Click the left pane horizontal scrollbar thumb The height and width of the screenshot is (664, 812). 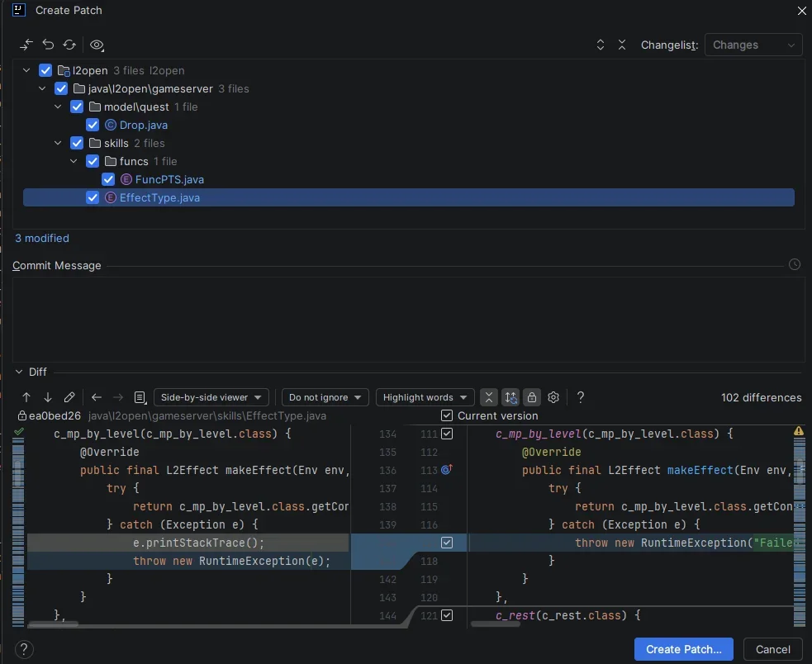coord(54,624)
